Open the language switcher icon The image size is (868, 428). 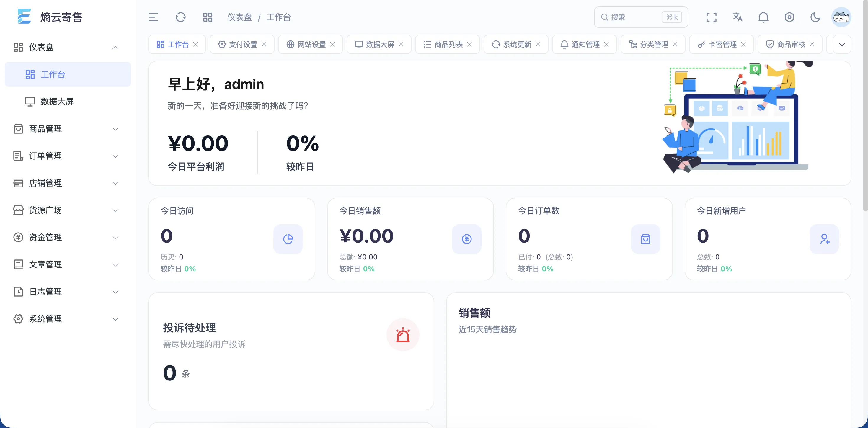(737, 17)
